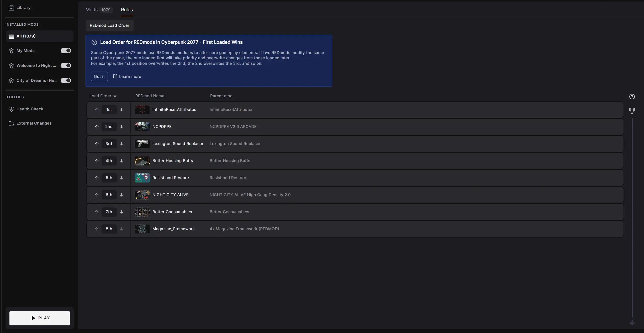Click the Better Consumables parent mod text

point(229,212)
